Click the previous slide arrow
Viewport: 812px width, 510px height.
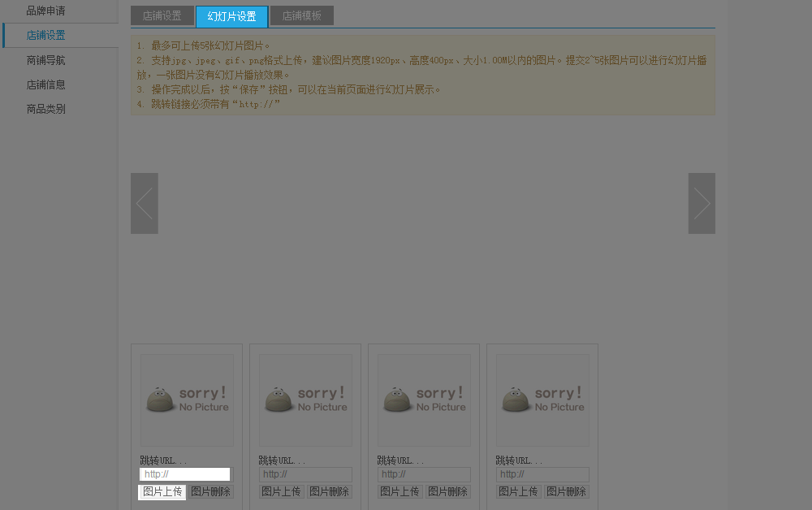click(x=145, y=203)
